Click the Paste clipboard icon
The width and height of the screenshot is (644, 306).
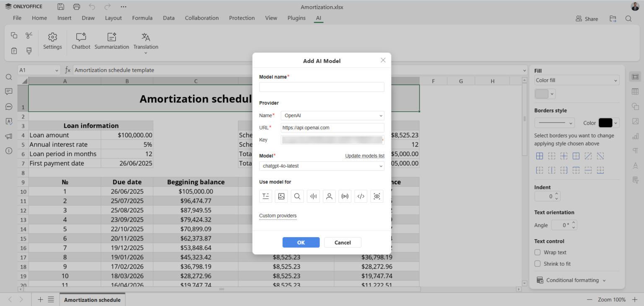pos(14,51)
